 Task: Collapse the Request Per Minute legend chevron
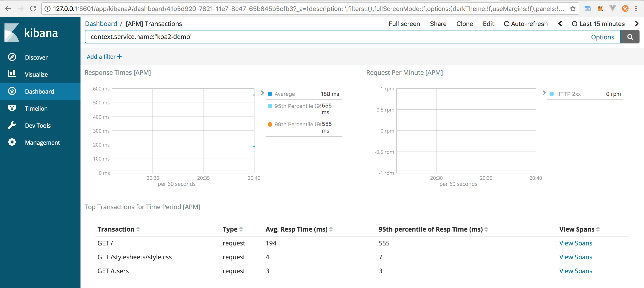tap(544, 93)
